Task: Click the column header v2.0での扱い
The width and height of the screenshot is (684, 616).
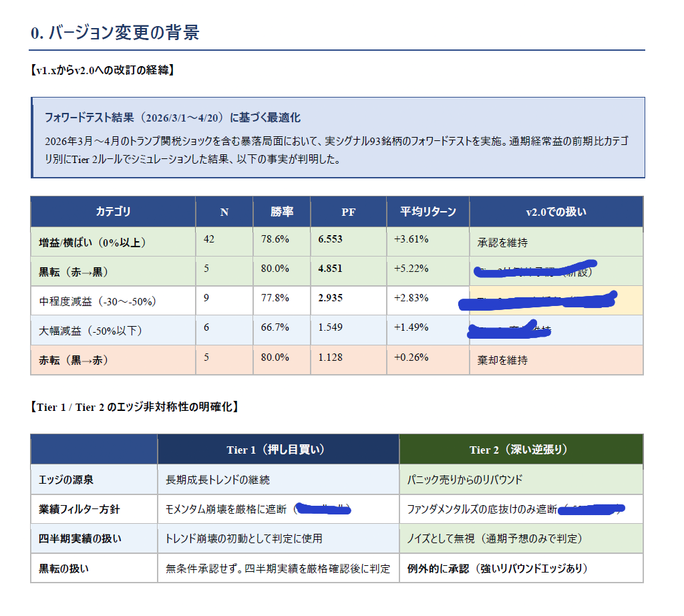Action: [556, 212]
